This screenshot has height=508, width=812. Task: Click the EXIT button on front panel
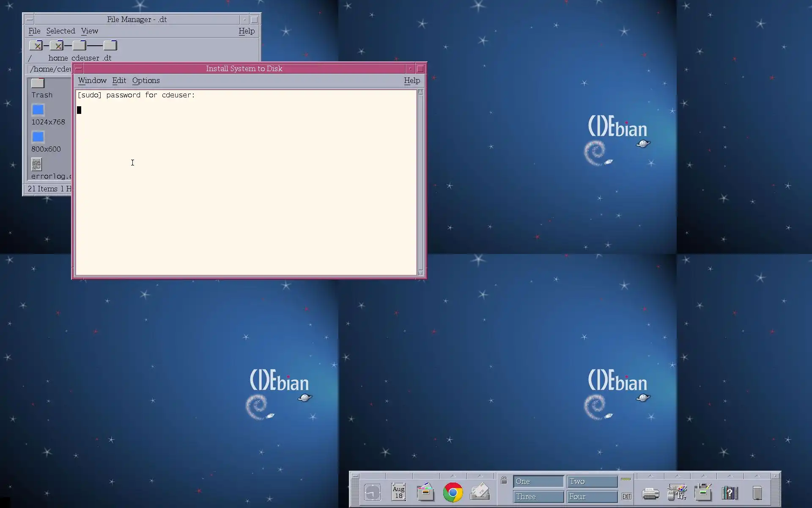[626, 497]
